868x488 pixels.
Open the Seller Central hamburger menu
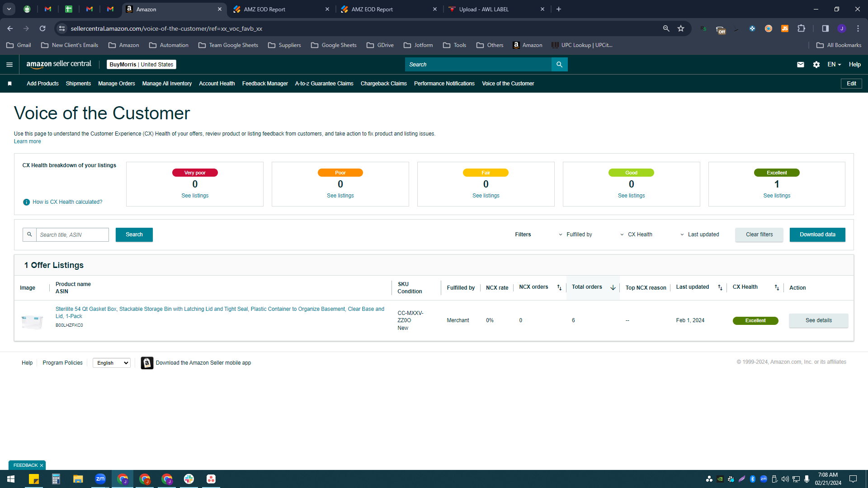point(9,65)
